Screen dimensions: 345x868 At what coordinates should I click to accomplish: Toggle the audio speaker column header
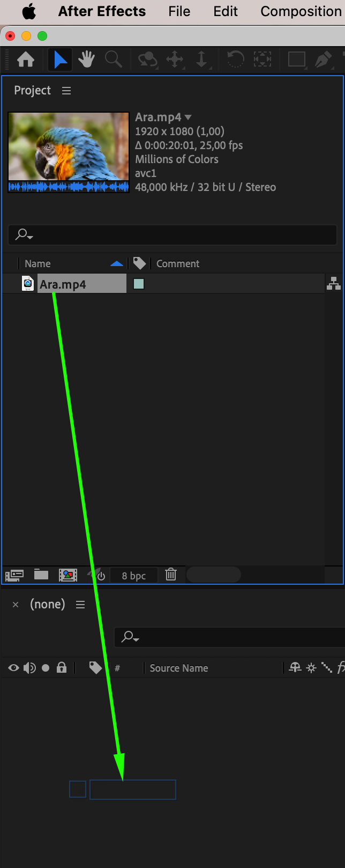pos(29,668)
